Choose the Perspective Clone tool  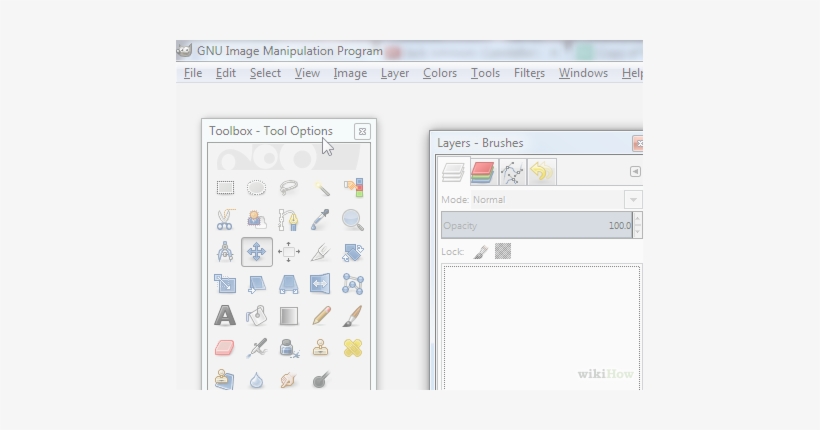(x=225, y=380)
